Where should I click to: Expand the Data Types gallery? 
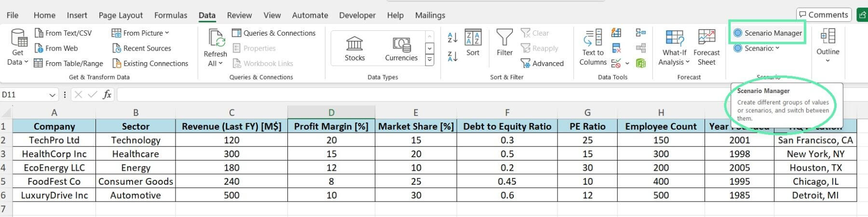(x=429, y=60)
